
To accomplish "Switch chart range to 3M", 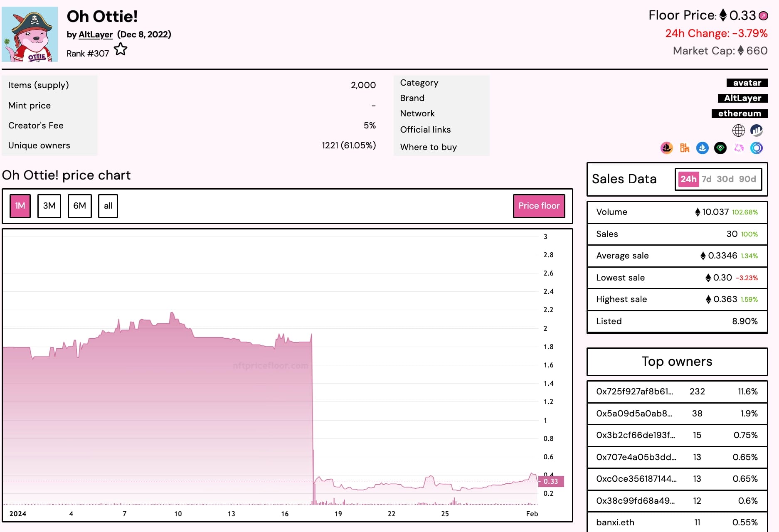I will pyautogui.click(x=49, y=206).
